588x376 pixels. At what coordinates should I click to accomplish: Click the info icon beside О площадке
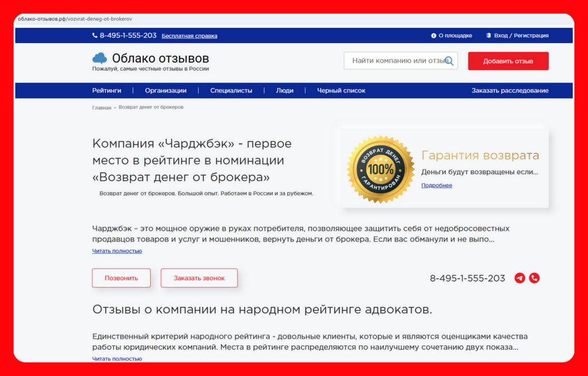(434, 36)
